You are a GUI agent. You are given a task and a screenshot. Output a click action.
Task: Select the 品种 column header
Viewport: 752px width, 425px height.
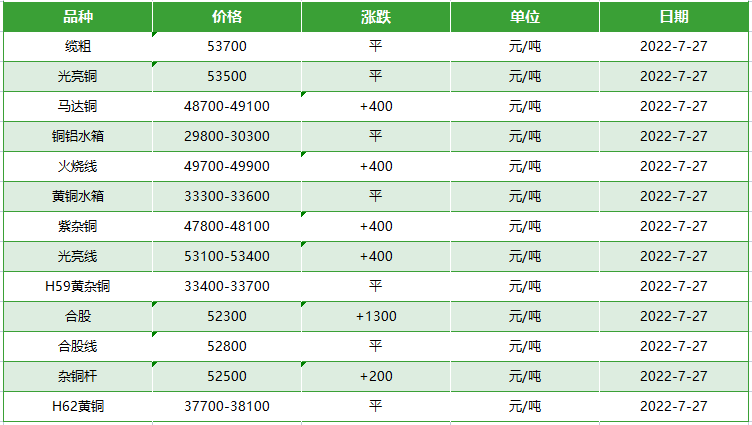coord(78,16)
